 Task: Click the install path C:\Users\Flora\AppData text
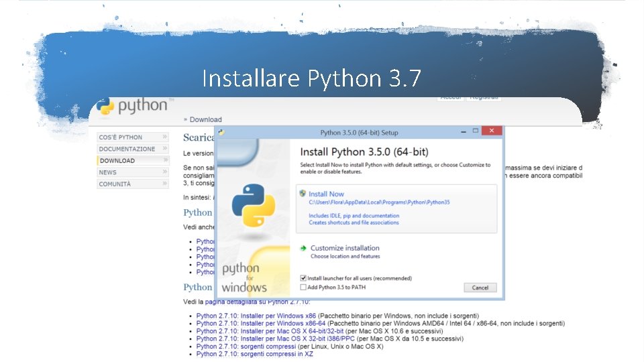pos(379,202)
